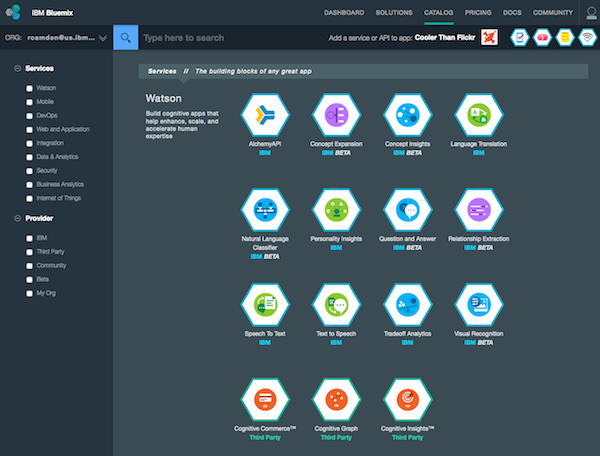Open Relationship Extraction service
Screen dimensions: 600x456
pyautogui.click(x=479, y=210)
